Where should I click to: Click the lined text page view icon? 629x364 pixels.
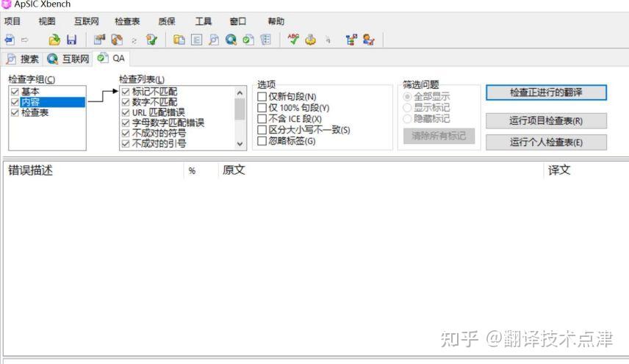196,40
